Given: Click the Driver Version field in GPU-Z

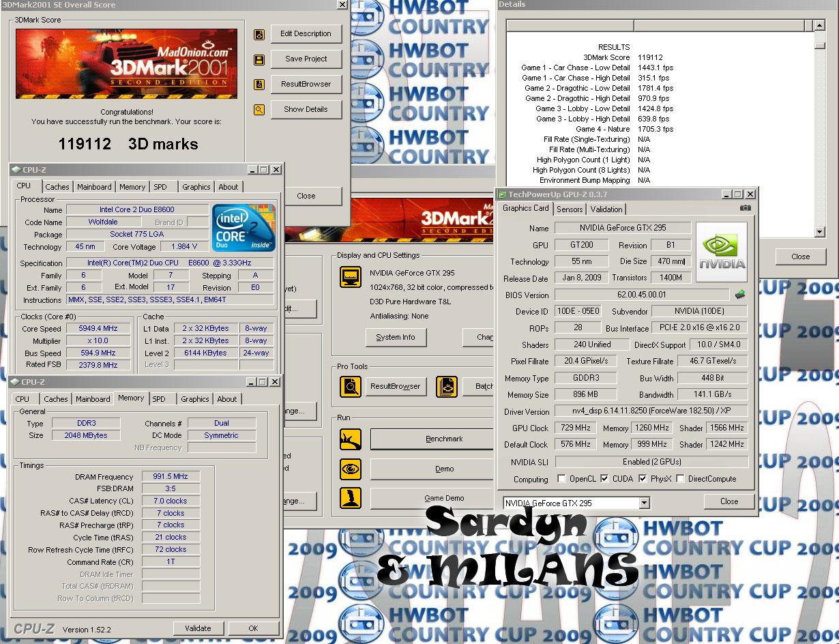Looking at the screenshot, I should [x=651, y=411].
